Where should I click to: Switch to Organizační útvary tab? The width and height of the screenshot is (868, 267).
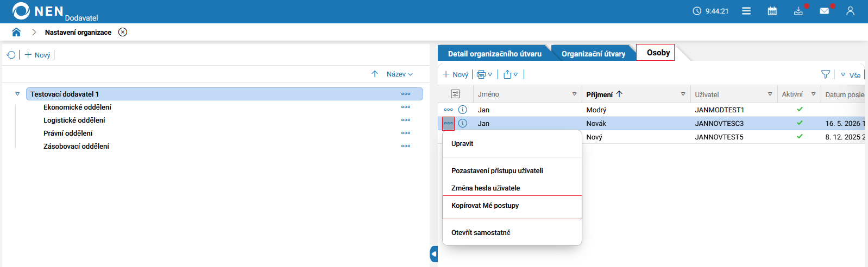[593, 53]
